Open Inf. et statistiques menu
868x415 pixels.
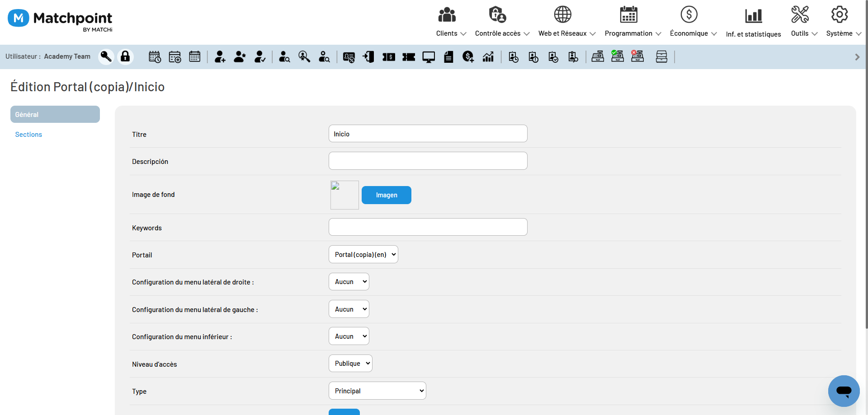point(753,23)
